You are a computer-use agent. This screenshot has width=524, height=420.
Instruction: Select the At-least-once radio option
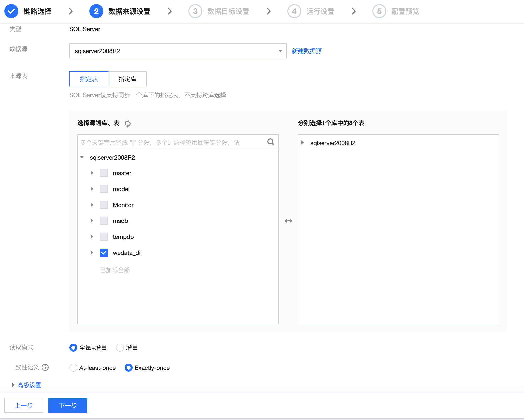(73, 368)
